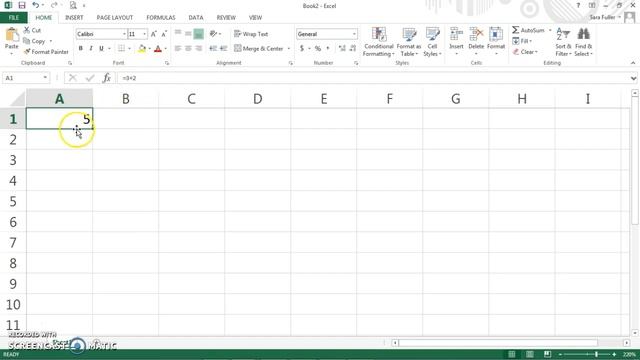
Task: Open the General number format dropdown
Action: click(x=354, y=34)
